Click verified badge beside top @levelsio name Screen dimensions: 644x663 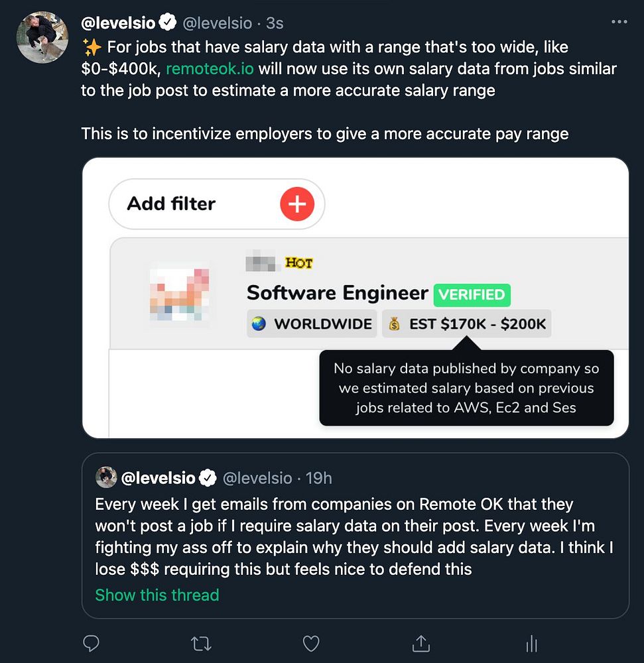click(168, 23)
